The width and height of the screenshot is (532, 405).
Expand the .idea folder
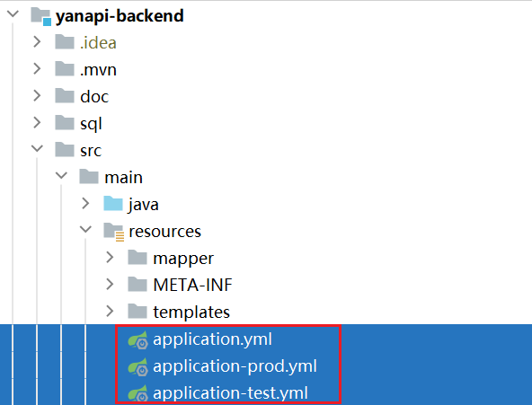click(x=37, y=42)
